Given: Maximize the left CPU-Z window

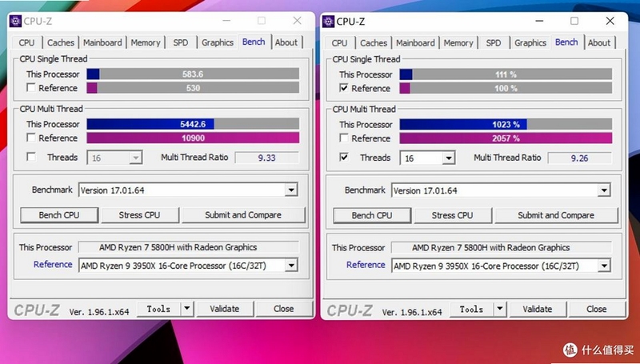Looking at the screenshot, I should 262,21.
